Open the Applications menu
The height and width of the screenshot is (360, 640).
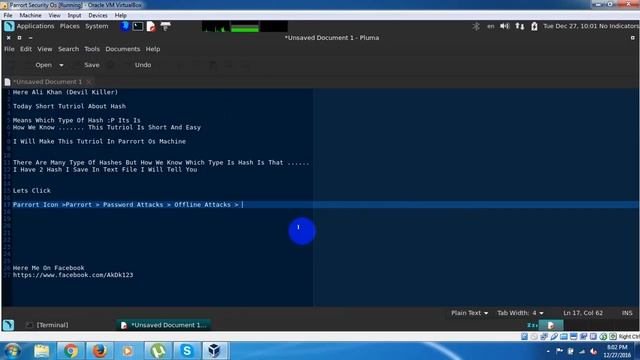tap(36, 26)
